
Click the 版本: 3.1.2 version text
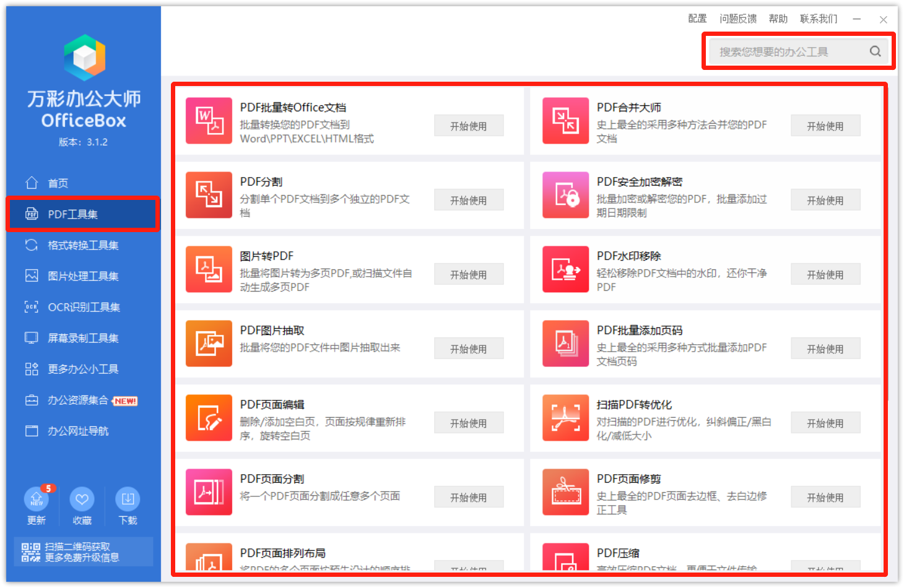point(83,142)
